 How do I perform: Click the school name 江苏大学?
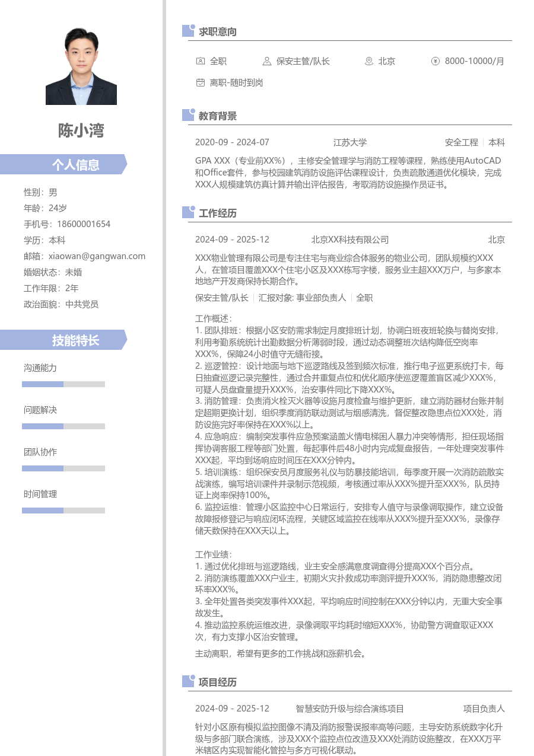pos(350,142)
